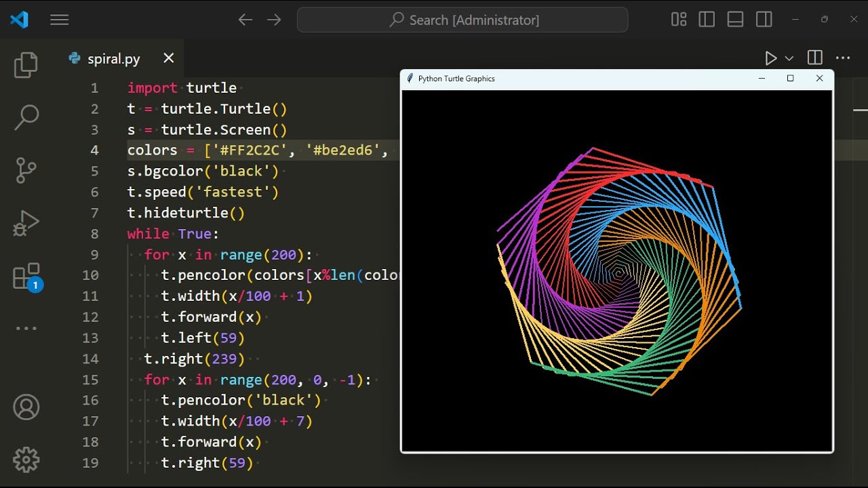Go back with the left arrow
This screenshot has height=488, width=868.
(x=245, y=20)
